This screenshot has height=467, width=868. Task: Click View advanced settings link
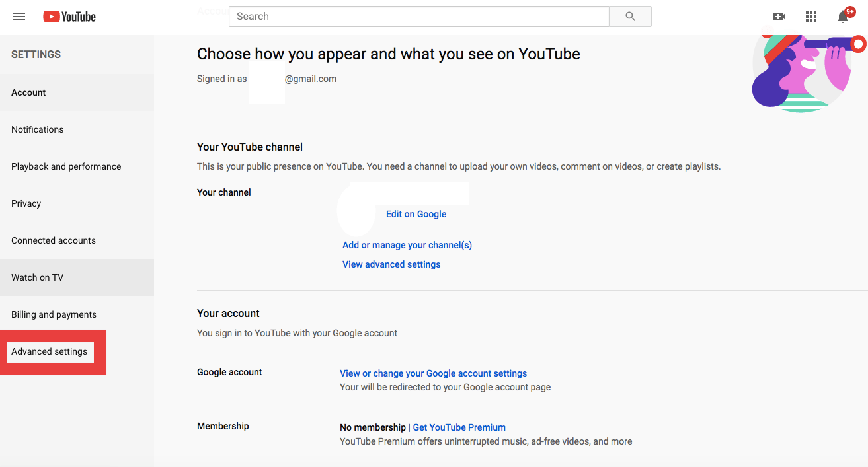(391, 264)
